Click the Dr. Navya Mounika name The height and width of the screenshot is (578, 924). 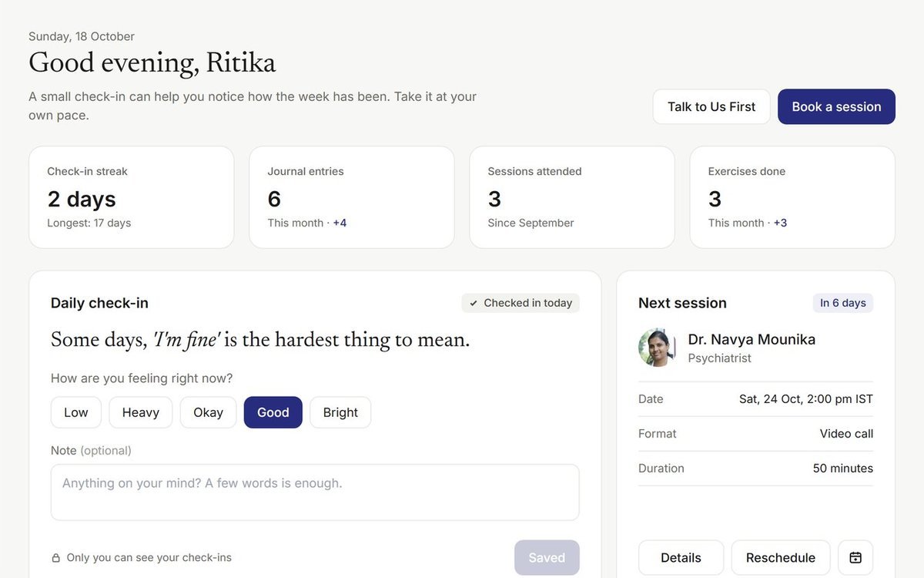pos(752,339)
